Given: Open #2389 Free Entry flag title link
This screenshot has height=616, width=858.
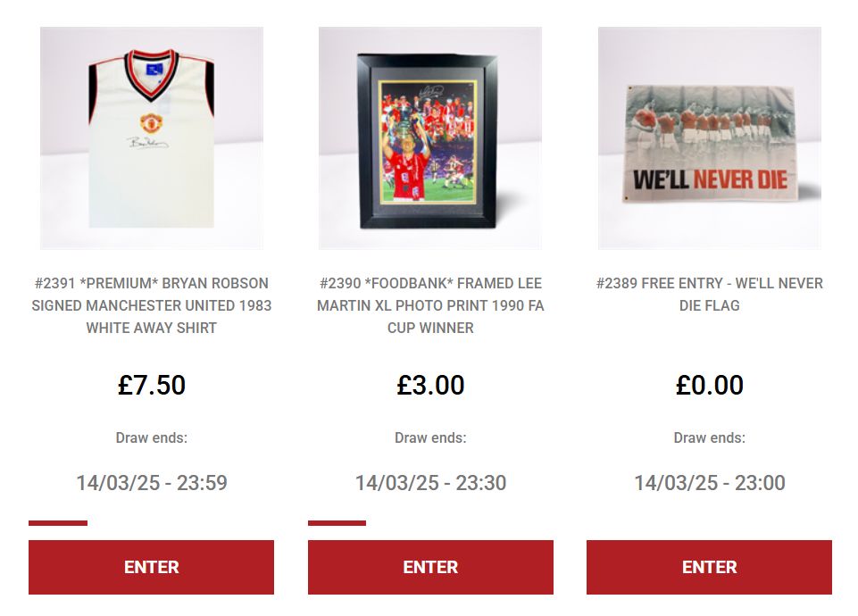Looking at the screenshot, I should pyautogui.click(x=709, y=295).
